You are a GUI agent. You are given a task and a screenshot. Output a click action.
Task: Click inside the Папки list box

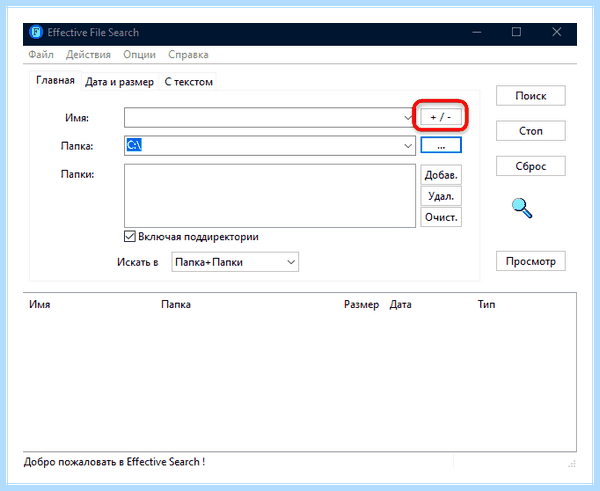coord(270,196)
